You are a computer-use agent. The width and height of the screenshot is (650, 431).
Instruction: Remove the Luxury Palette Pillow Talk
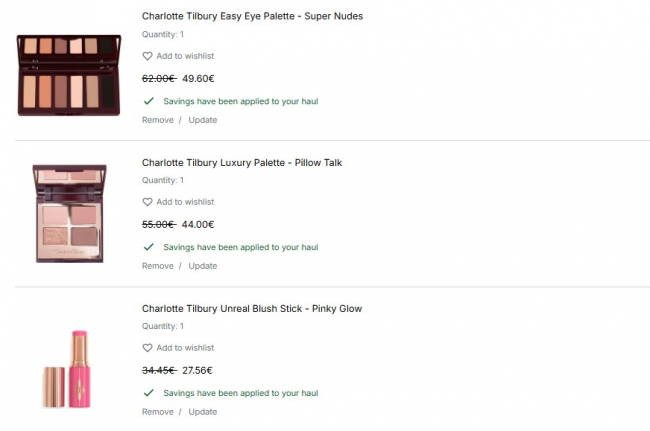[x=157, y=266]
